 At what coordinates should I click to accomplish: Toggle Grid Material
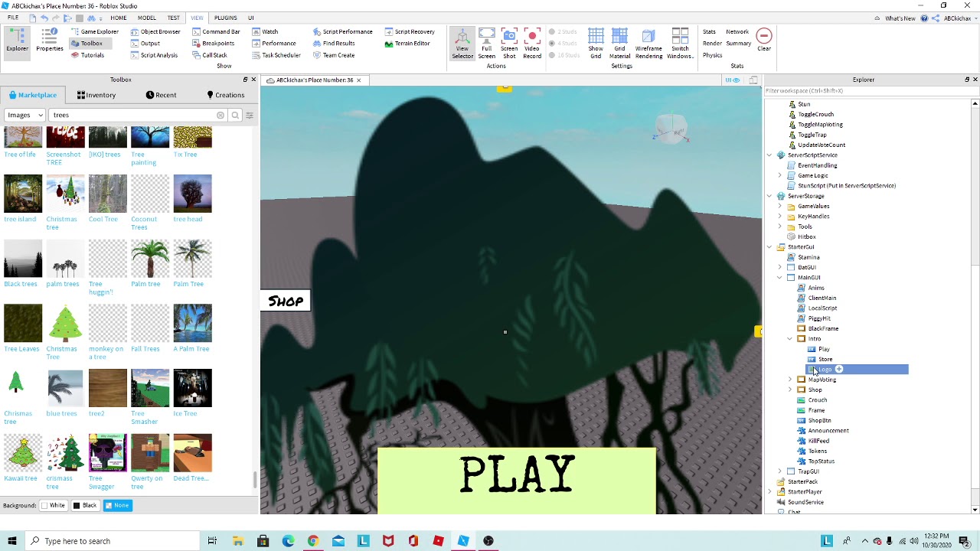click(x=619, y=44)
